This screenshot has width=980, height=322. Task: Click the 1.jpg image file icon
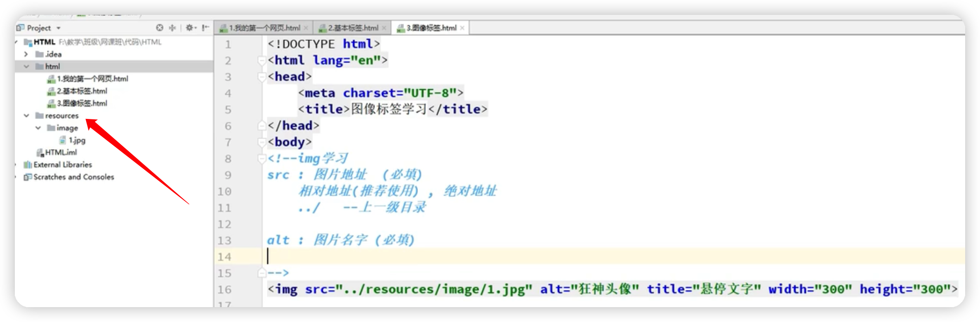pyautogui.click(x=63, y=140)
